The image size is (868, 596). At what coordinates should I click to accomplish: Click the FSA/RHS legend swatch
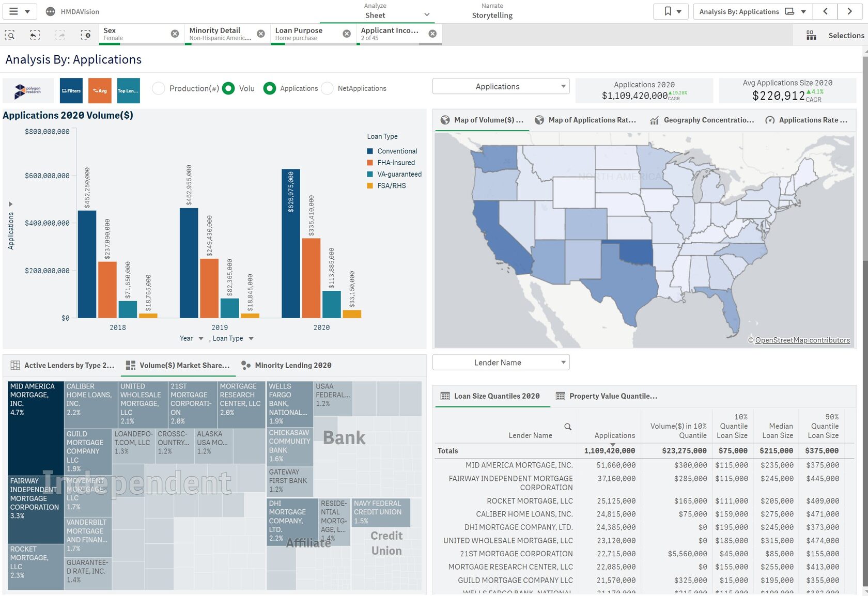tap(370, 185)
